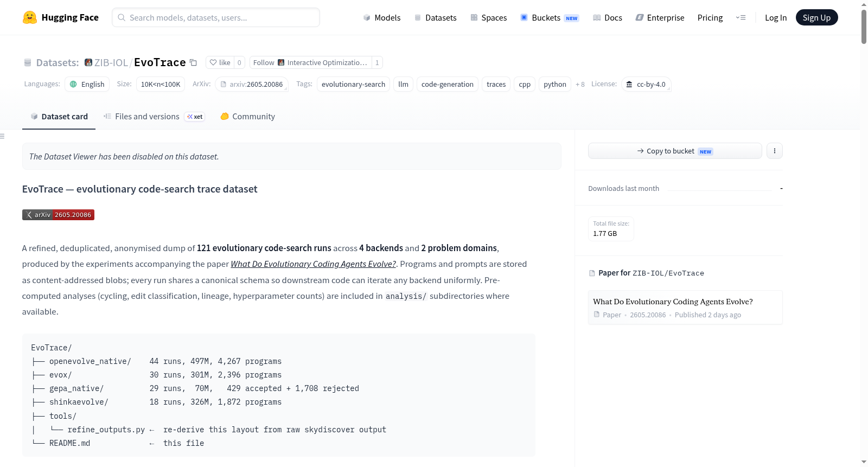
Task: Open the ZIB-IOL organization link
Action: pyautogui.click(x=111, y=62)
